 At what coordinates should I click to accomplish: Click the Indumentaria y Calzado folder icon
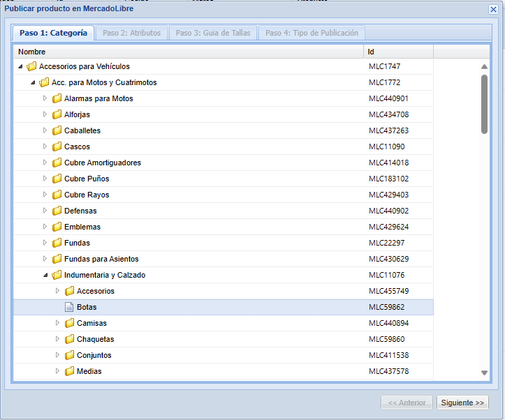point(57,275)
